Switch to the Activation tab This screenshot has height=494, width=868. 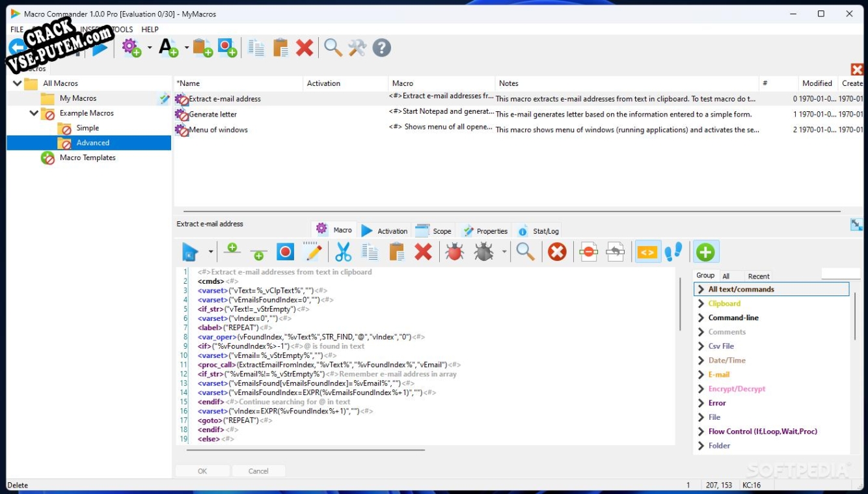pos(385,231)
